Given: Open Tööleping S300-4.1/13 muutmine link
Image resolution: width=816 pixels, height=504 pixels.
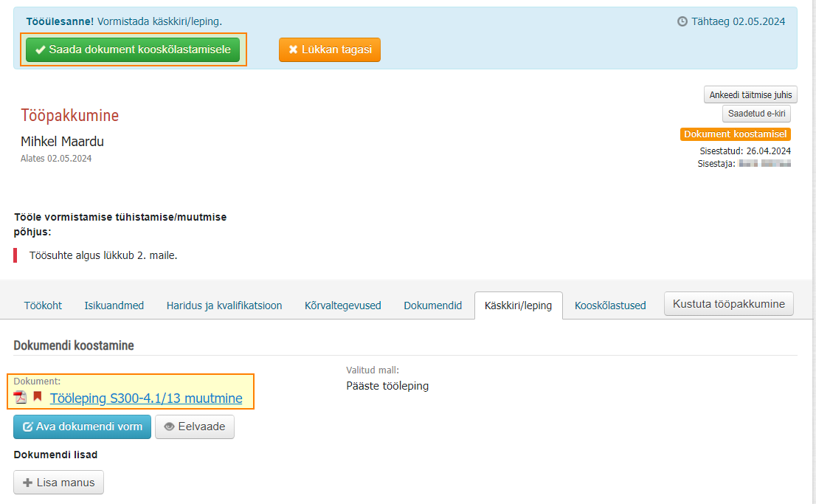Looking at the screenshot, I should pyautogui.click(x=146, y=398).
